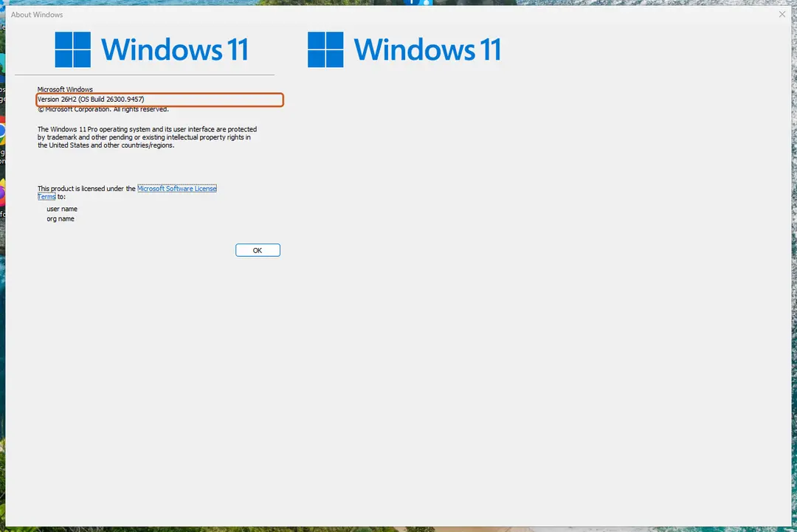Click the 'user name' licensee text
The image size is (797, 532).
point(62,209)
